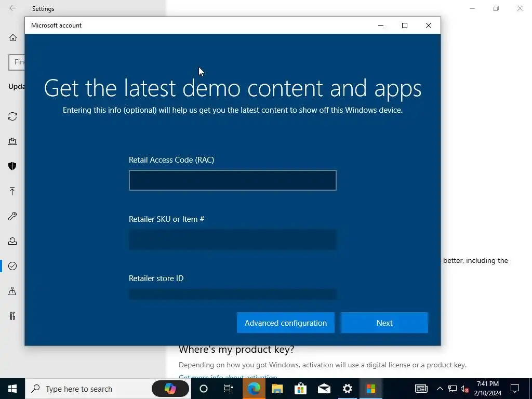
Task: Open Recovery icon in Settings sidebar
Action: (12, 241)
